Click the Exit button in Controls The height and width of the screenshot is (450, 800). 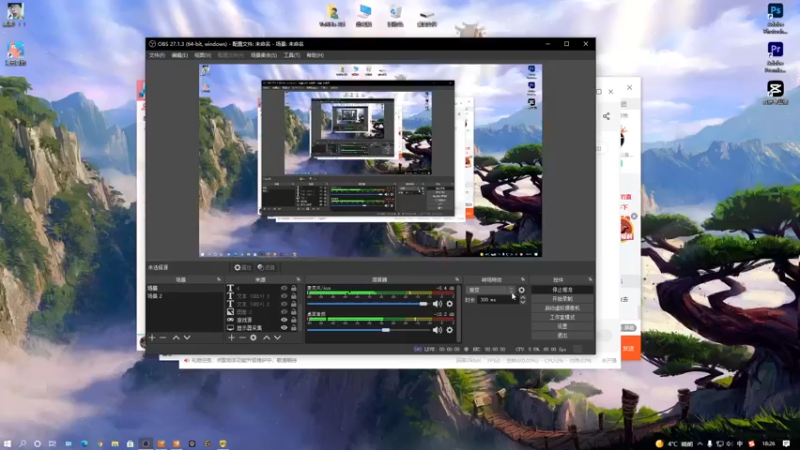point(562,335)
